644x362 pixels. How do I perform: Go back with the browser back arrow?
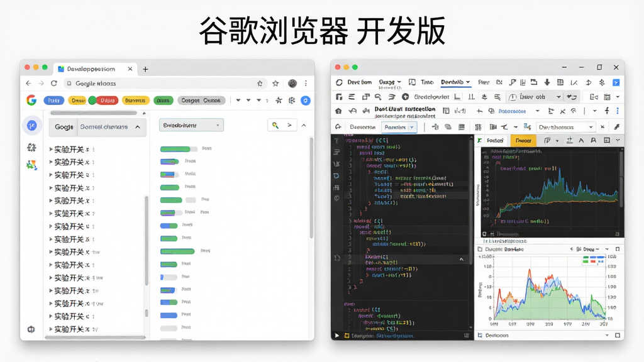[28, 84]
